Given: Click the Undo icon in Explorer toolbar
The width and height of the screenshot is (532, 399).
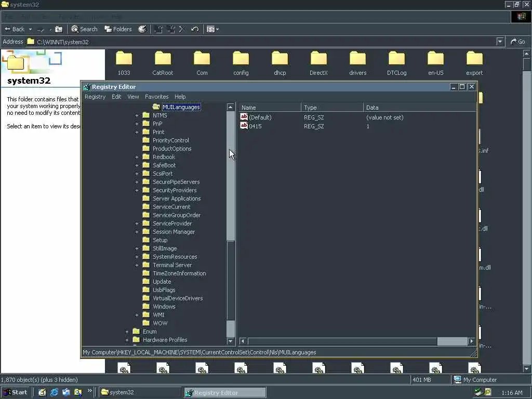Looking at the screenshot, I should coord(195,29).
